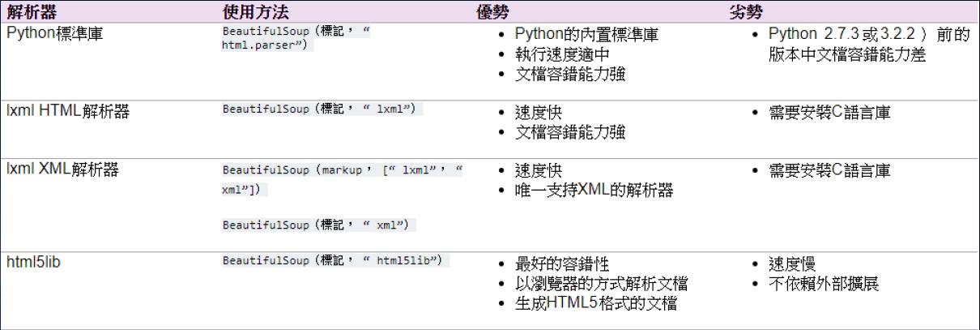Click 需要安裝C語言庫 in the lxml XML row

[829, 169]
